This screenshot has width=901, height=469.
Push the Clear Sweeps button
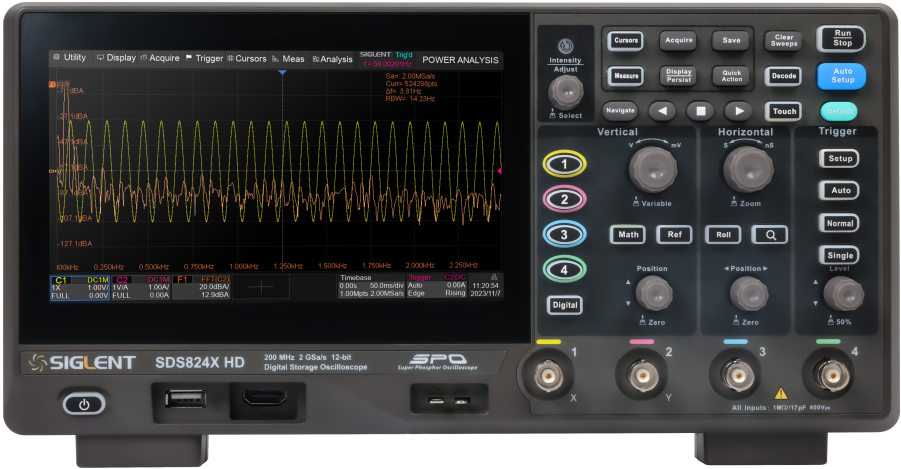pyautogui.click(x=784, y=40)
